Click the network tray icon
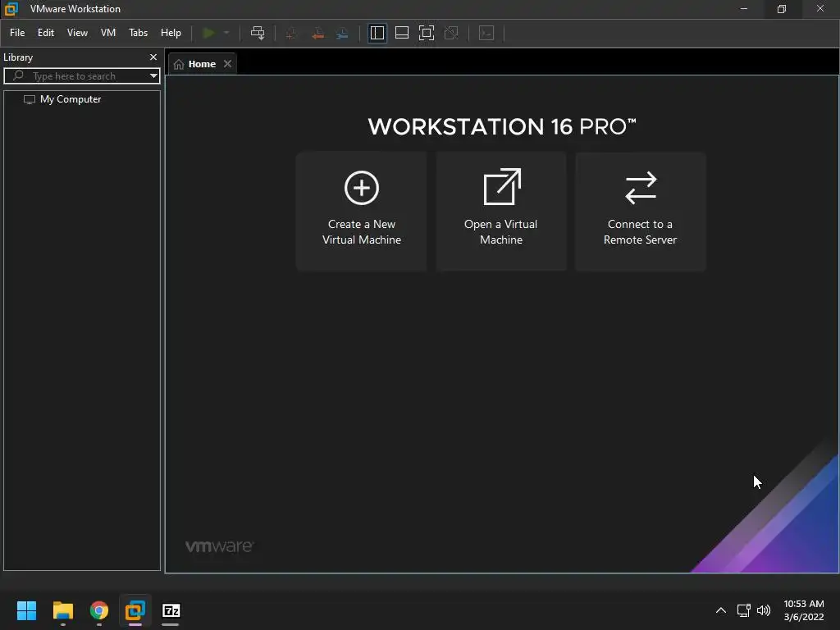Viewport: 840px width, 630px height. tap(743, 610)
